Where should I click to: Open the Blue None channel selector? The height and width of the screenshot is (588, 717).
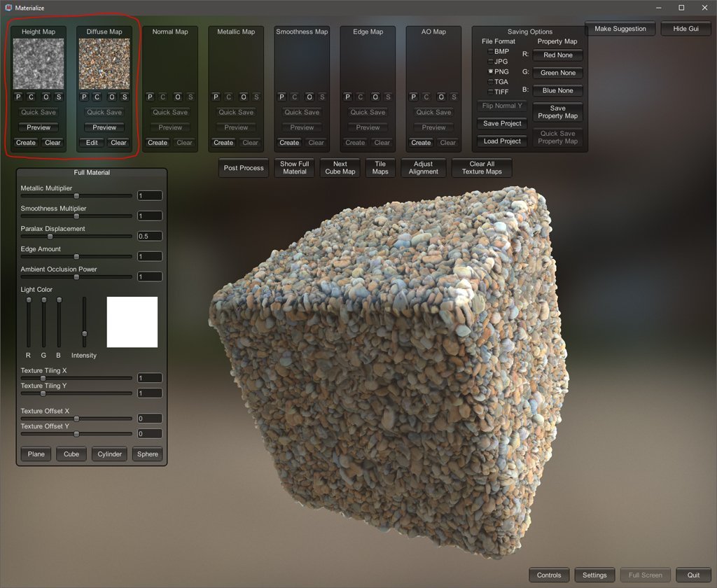coord(557,91)
